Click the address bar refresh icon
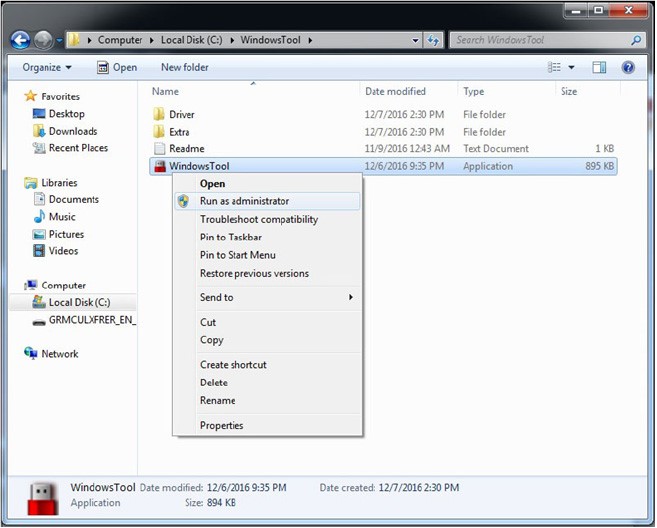 [433, 40]
